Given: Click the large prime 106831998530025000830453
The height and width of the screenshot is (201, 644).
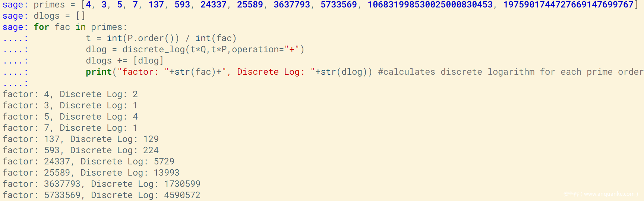Looking at the screenshot, I should click(430, 5).
